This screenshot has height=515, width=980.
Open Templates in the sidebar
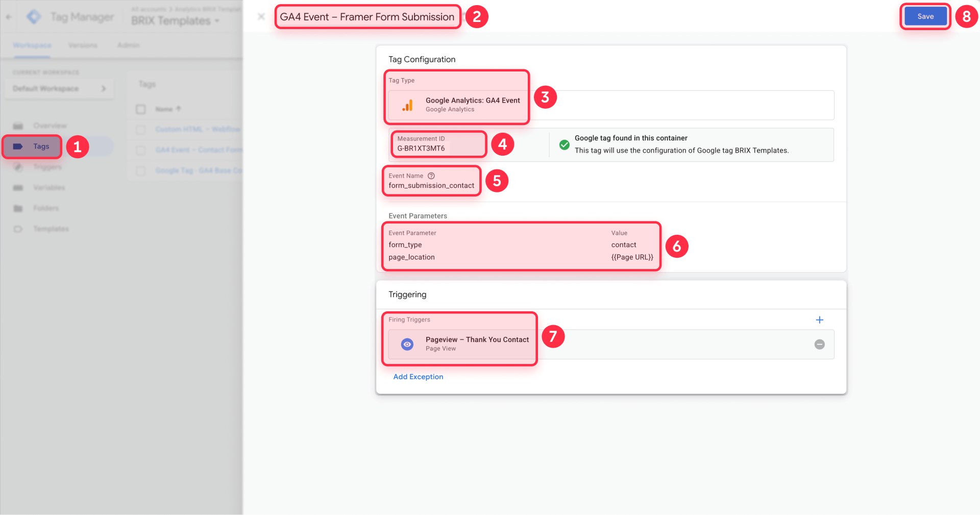51,229
